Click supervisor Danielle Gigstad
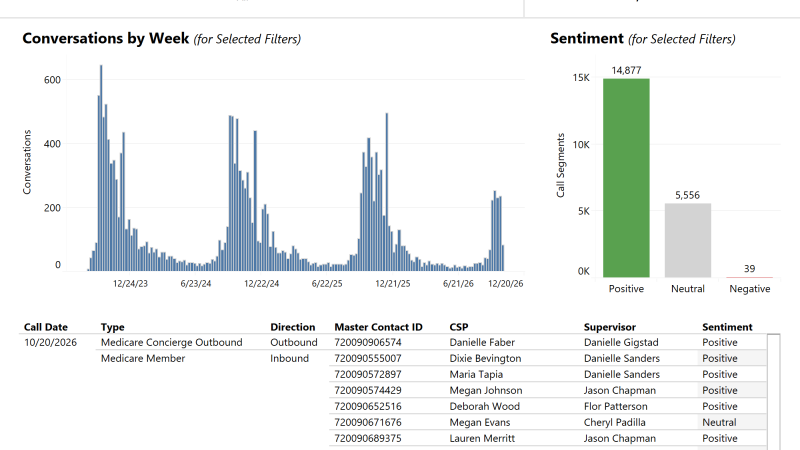 point(621,342)
